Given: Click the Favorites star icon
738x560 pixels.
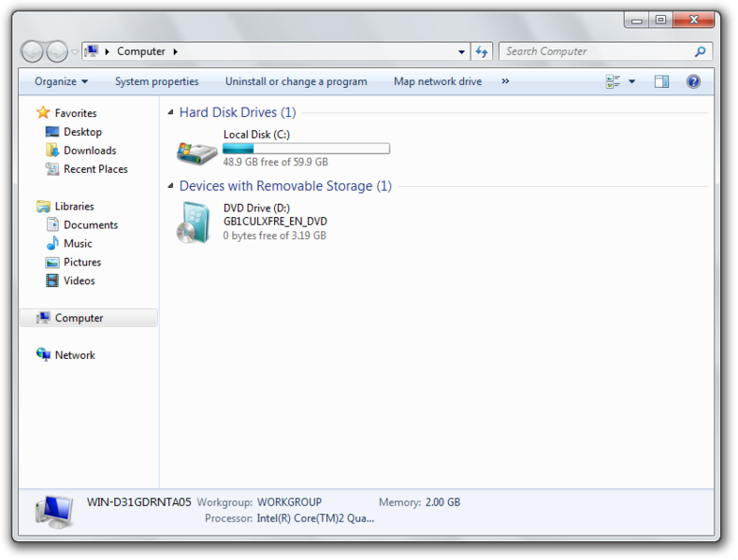Looking at the screenshot, I should [43, 112].
